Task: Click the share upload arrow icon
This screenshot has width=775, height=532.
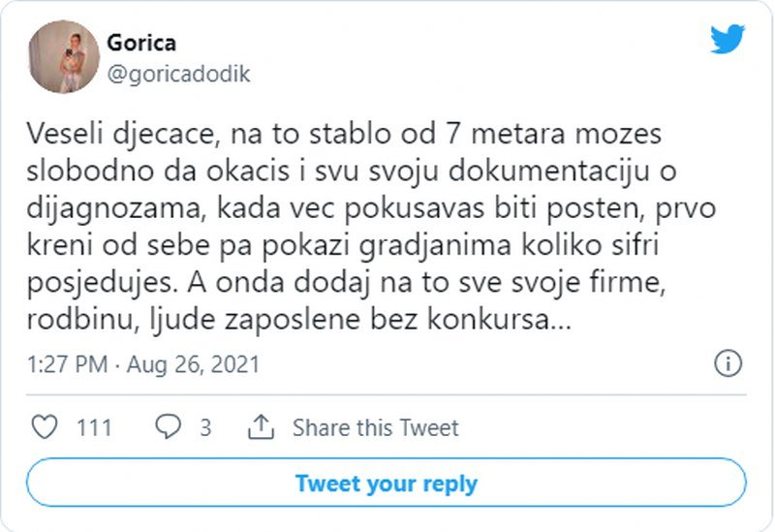Action: pos(261,427)
